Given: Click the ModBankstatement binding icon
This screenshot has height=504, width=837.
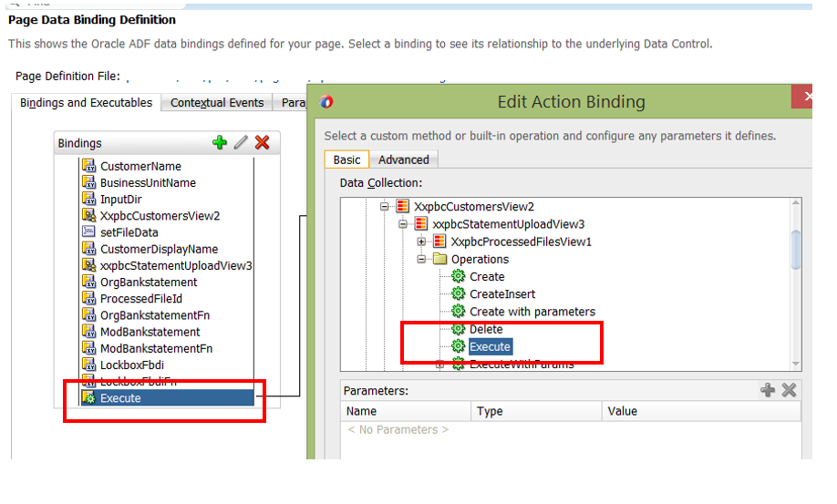Looking at the screenshot, I should click(88, 332).
